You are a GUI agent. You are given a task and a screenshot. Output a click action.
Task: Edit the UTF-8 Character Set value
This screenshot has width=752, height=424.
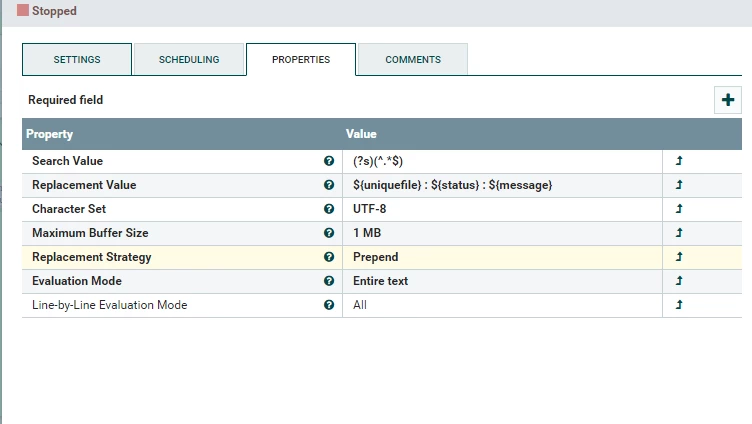click(503, 209)
